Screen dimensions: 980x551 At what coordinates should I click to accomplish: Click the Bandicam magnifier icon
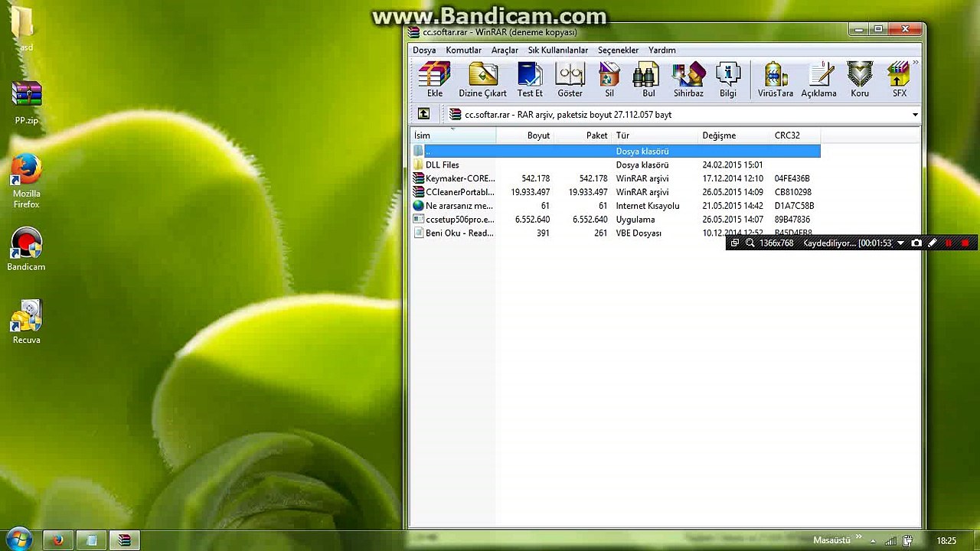point(750,243)
